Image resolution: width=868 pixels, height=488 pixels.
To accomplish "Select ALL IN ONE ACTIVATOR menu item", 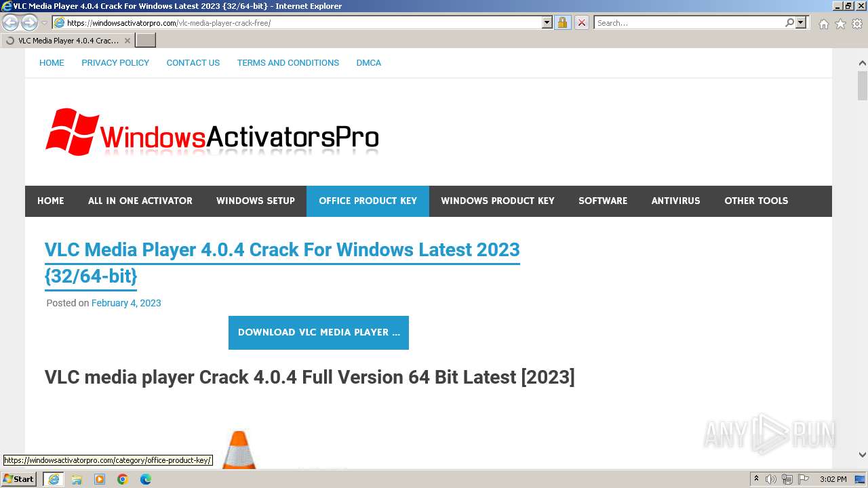I will pyautogui.click(x=140, y=201).
